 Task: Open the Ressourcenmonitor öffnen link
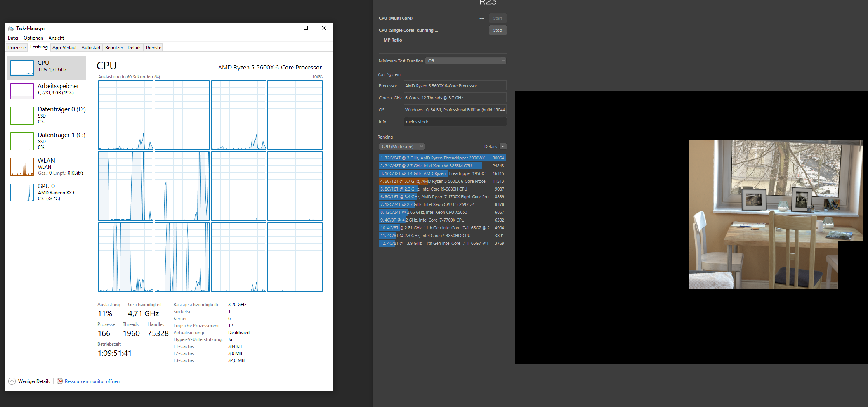point(92,381)
